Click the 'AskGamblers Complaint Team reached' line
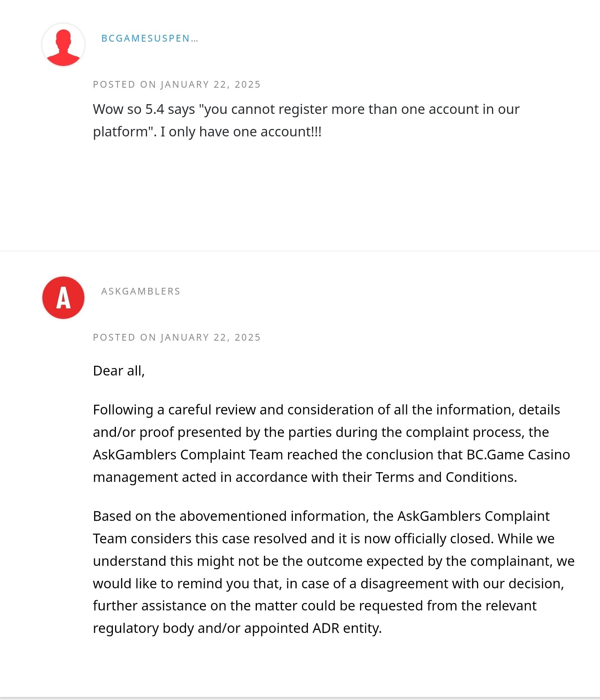The width and height of the screenshot is (600, 700). (331, 455)
